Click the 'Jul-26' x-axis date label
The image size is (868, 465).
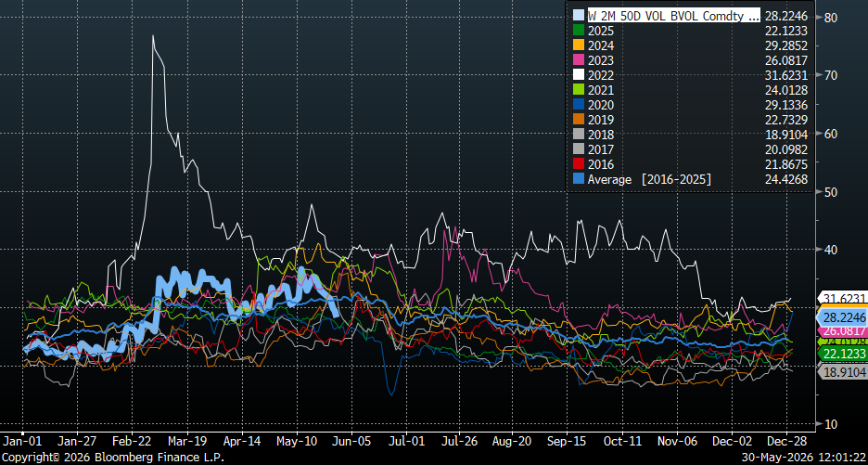pos(458,442)
